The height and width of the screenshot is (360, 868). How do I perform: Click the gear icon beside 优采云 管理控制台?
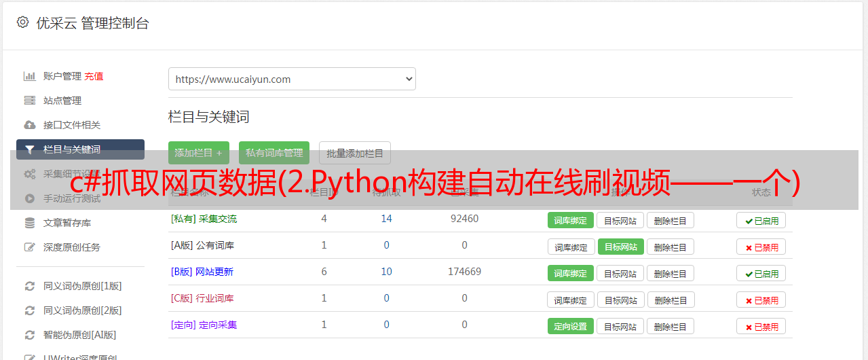point(22,22)
